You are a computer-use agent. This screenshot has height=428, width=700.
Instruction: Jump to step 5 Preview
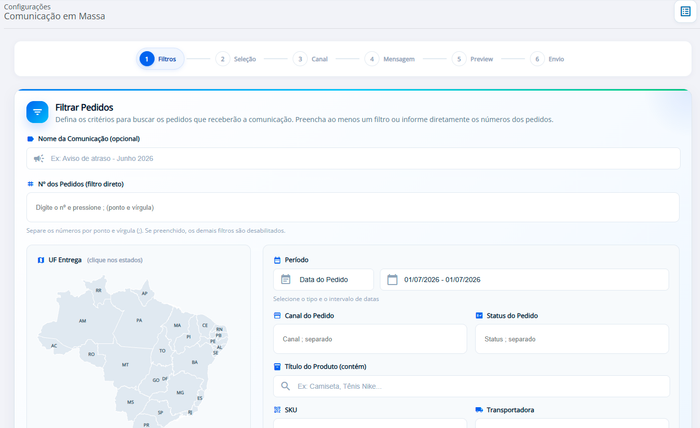(472, 59)
